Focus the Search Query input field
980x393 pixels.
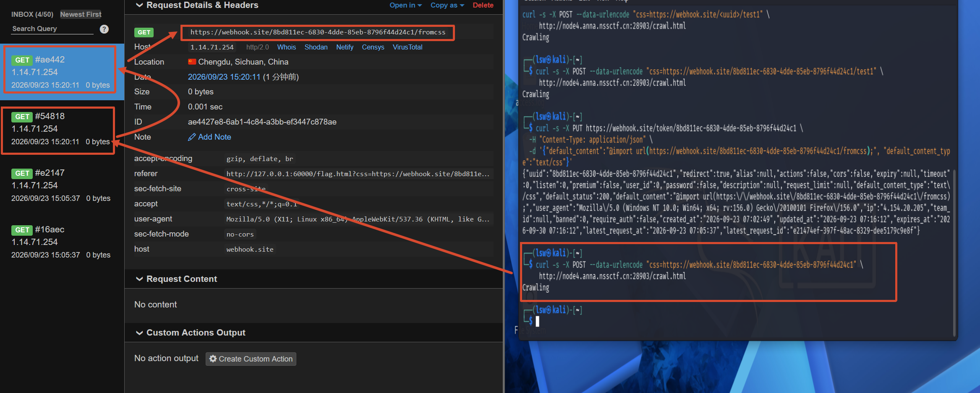[52, 29]
